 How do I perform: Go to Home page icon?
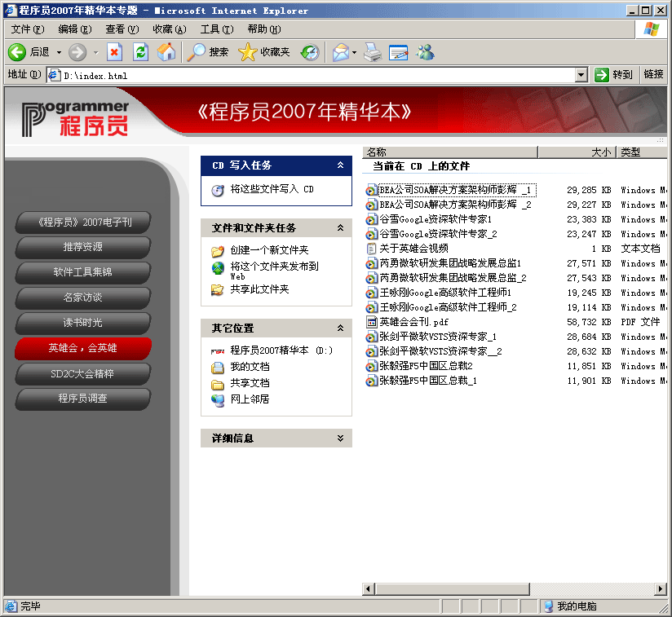click(x=166, y=52)
